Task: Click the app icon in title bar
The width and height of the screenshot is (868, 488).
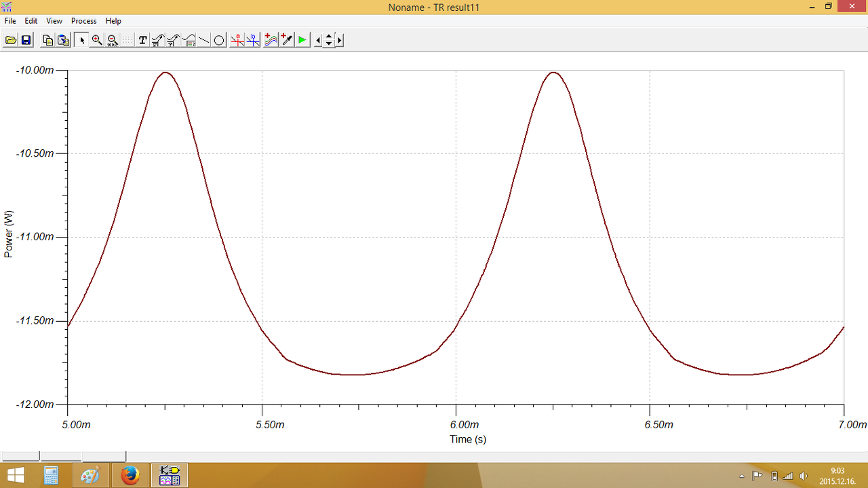Action: (x=7, y=7)
